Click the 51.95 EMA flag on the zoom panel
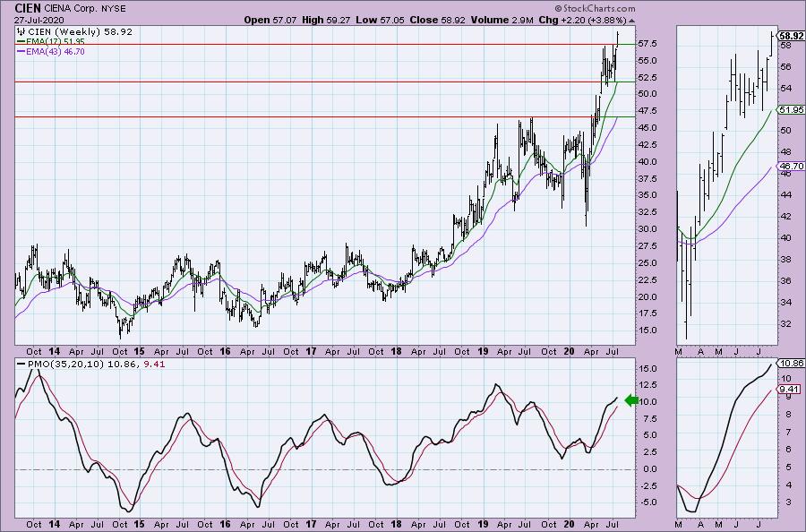The height and width of the screenshot is (532, 806). point(791,109)
